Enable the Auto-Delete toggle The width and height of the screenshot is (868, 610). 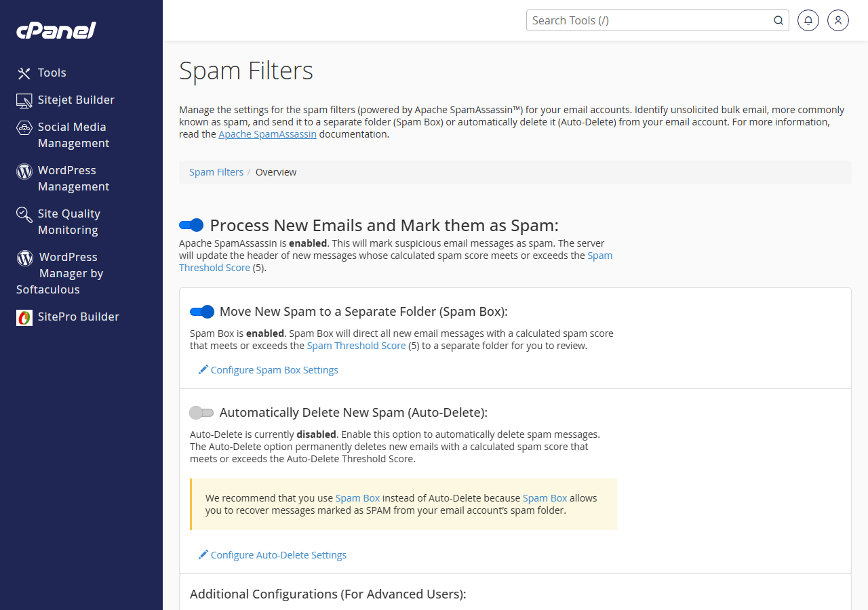point(201,413)
